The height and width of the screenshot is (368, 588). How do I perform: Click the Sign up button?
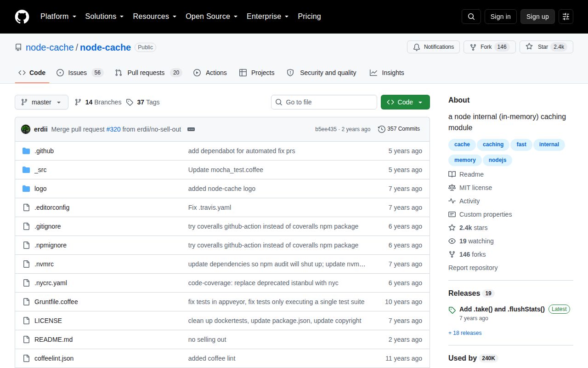tap(537, 17)
